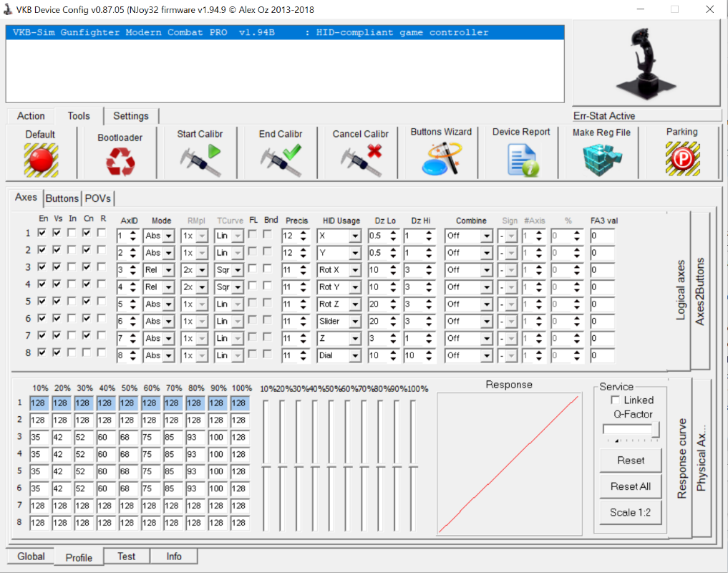Switch to the Global tab

(x=31, y=557)
